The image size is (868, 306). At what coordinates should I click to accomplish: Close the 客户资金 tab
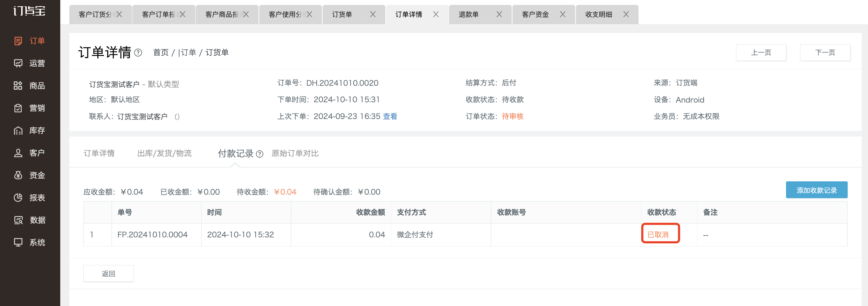pyautogui.click(x=563, y=14)
